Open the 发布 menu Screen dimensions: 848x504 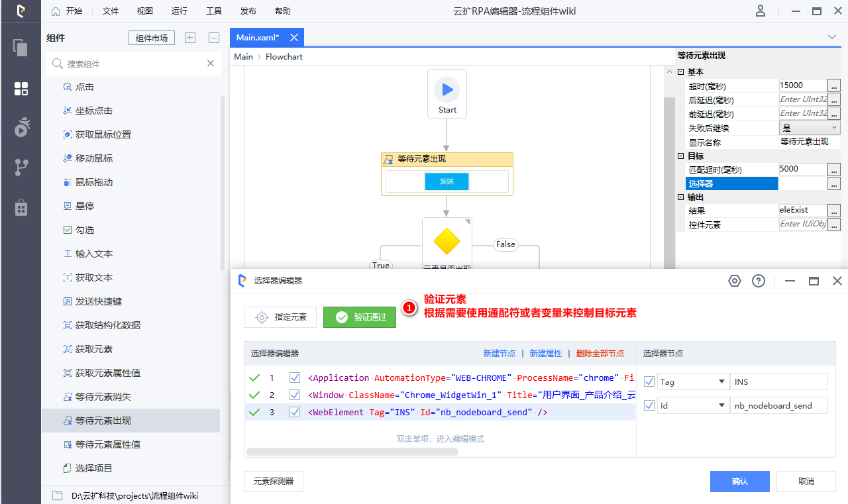click(x=248, y=11)
